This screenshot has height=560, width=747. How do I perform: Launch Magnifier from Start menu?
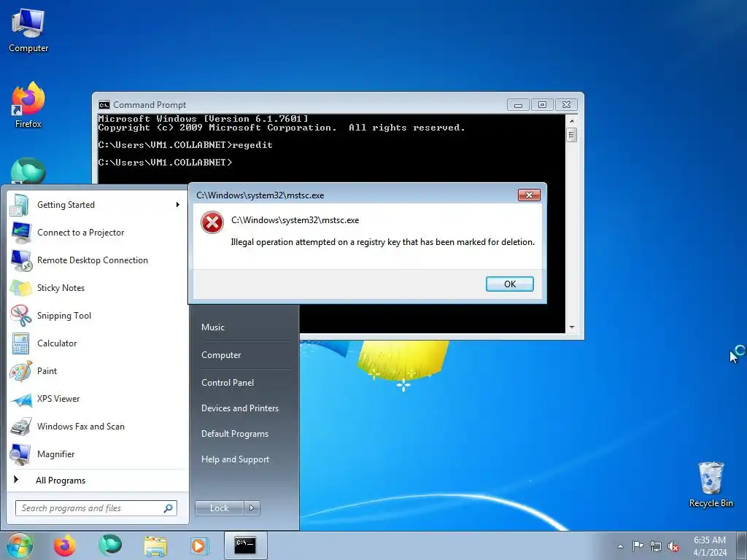click(98, 454)
